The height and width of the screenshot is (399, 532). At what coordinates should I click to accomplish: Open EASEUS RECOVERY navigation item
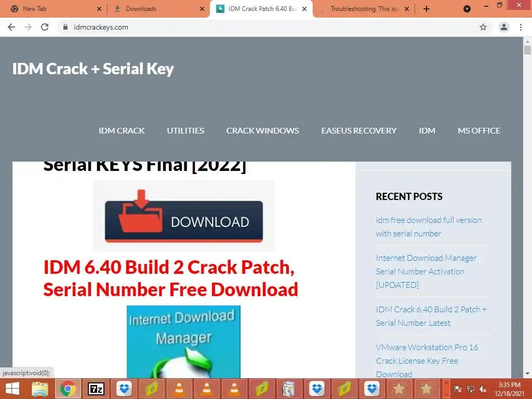[x=359, y=130]
